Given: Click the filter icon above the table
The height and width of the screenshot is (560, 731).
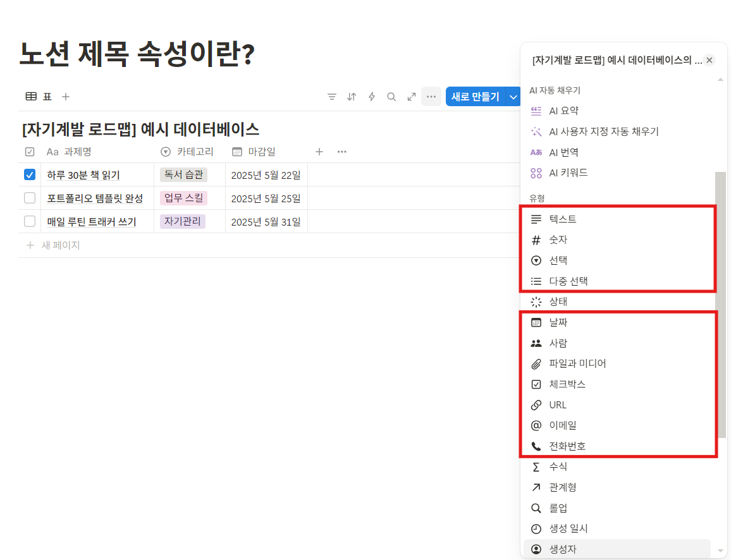Looking at the screenshot, I should tap(331, 96).
